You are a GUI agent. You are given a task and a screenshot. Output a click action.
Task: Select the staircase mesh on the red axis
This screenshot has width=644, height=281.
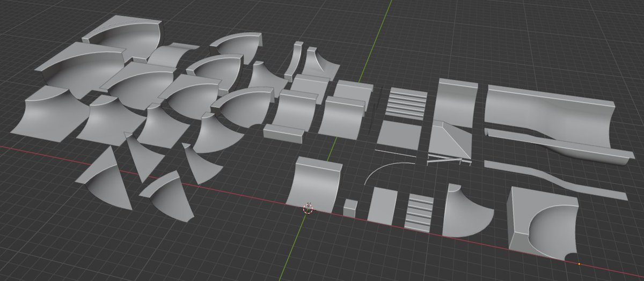pos(420,213)
